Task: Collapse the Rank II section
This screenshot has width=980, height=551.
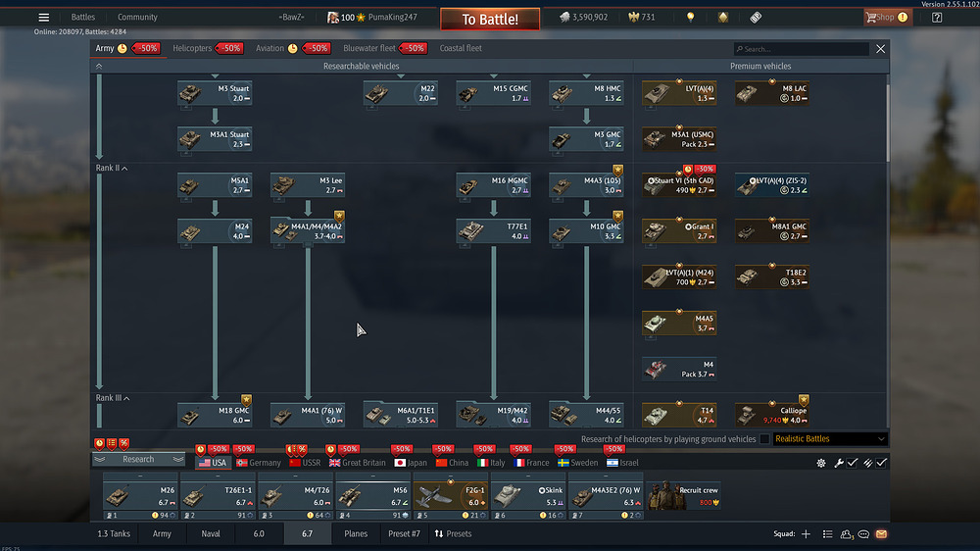Action: 112,169
